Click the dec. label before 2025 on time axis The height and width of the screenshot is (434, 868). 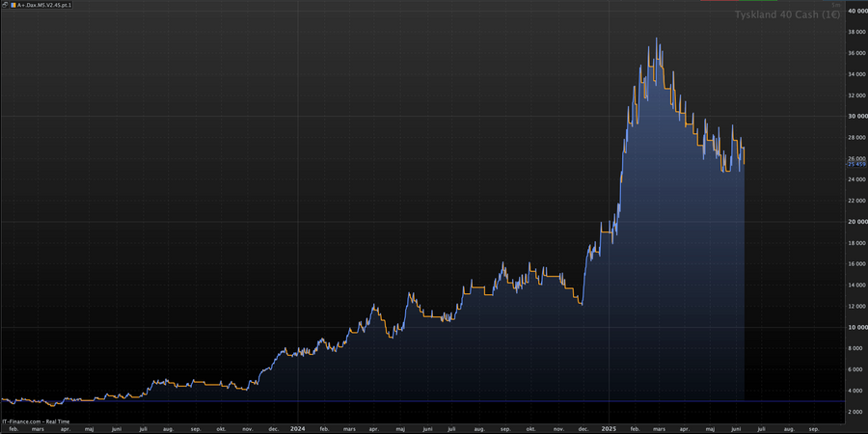tap(583, 428)
